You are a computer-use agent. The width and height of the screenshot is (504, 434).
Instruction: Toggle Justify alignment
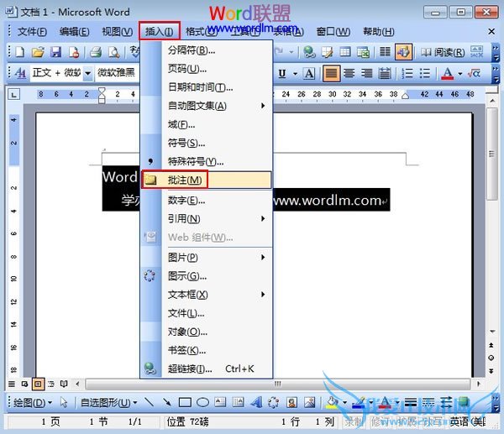(x=331, y=74)
